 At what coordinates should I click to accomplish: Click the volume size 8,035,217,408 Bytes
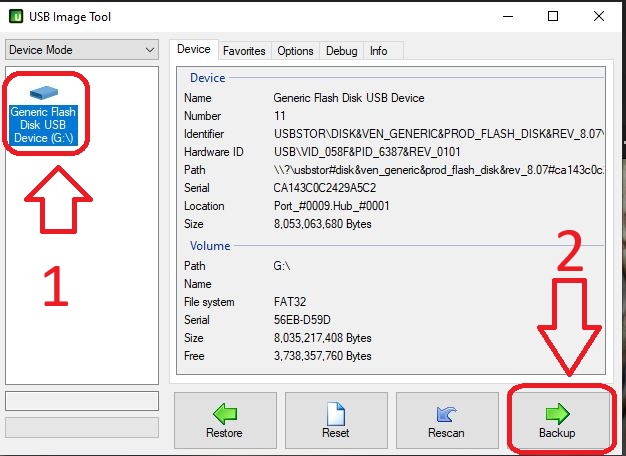point(323,338)
